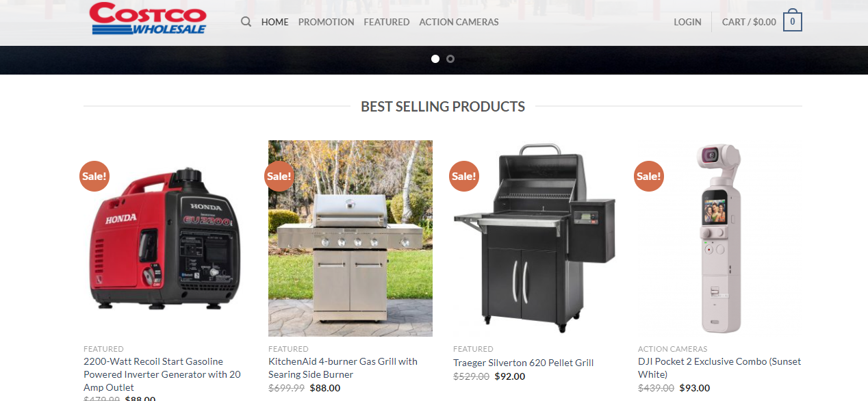The image size is (868, 401).
Task: Open DJI Pocket 2 Exclusive Combo title
Action: pos(719,368)
